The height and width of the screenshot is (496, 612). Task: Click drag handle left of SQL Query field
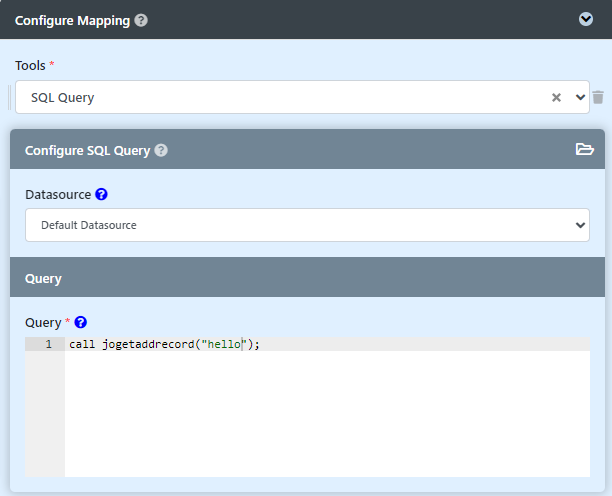(9, 98)
